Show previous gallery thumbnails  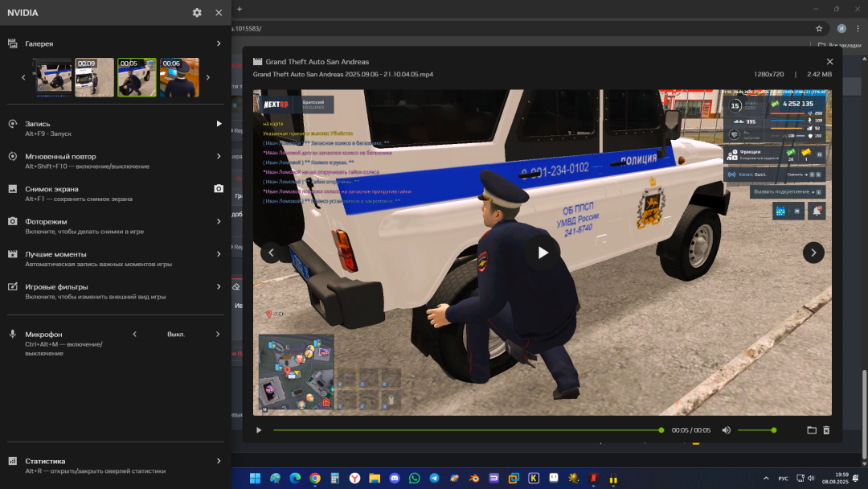point(23,77)
